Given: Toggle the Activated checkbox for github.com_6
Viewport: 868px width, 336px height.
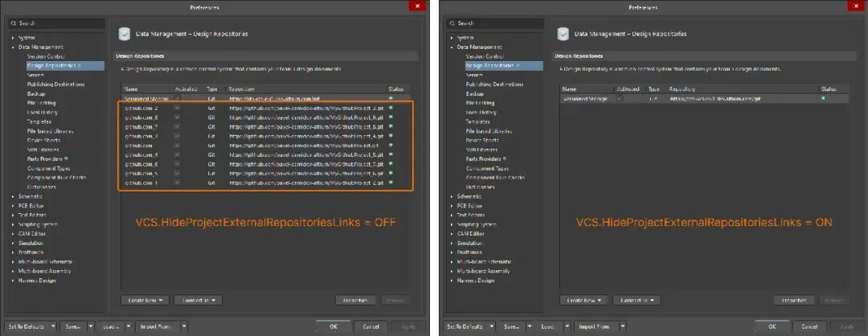Looking at the screenshot, I should tap(177, 165).
